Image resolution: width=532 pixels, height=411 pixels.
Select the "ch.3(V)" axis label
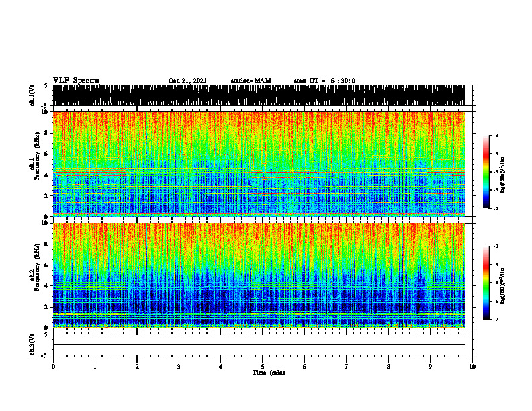click(32, 345)
